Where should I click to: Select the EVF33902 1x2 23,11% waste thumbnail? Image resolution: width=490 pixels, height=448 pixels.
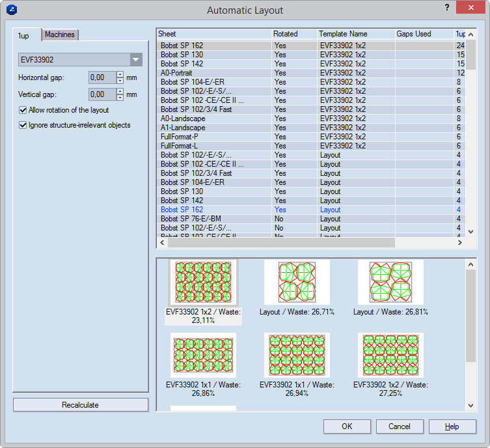204,283
